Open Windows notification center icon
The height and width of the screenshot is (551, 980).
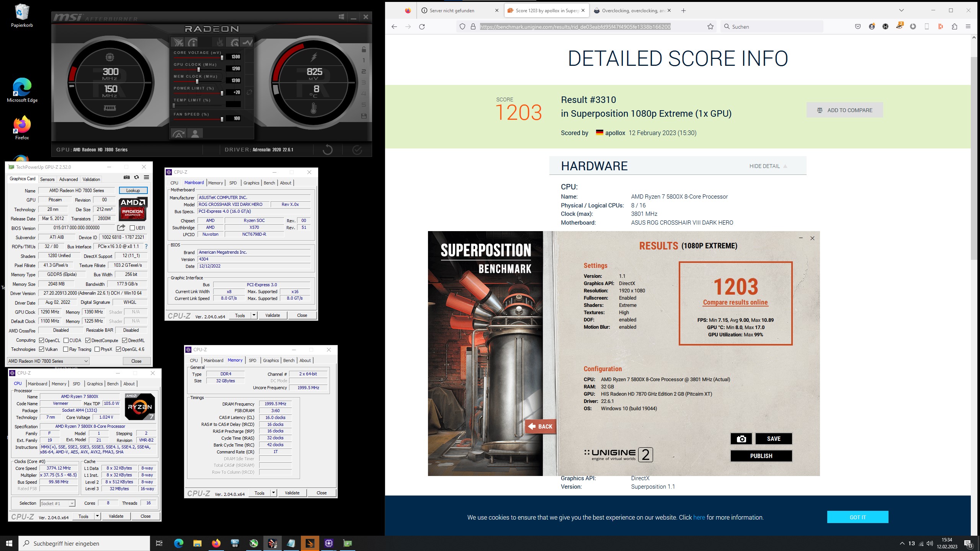pos(969,543)
